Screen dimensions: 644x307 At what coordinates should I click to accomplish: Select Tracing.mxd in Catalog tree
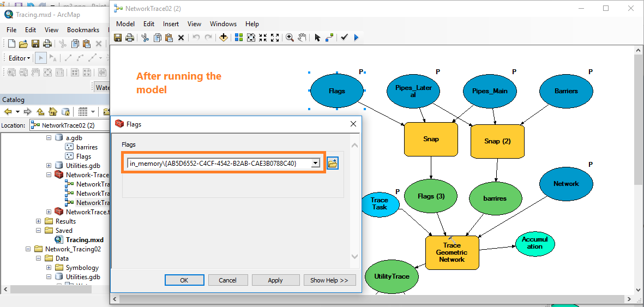pos(85,239)
